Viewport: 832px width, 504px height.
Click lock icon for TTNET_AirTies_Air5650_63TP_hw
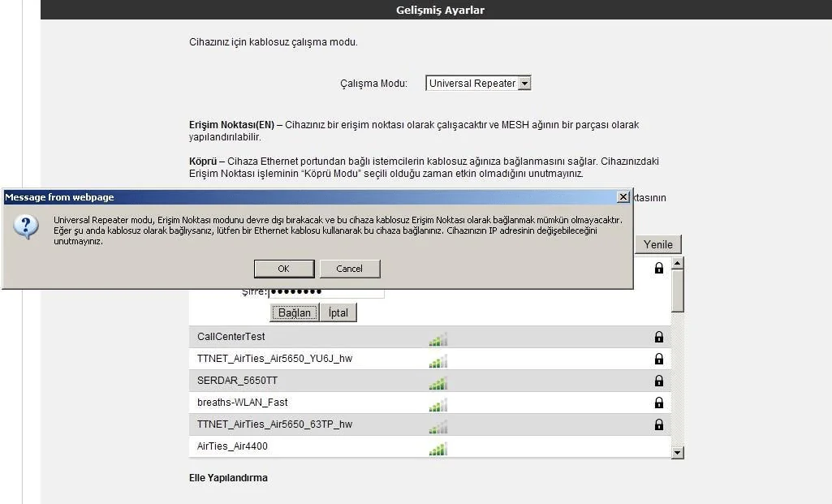point(658,424)
